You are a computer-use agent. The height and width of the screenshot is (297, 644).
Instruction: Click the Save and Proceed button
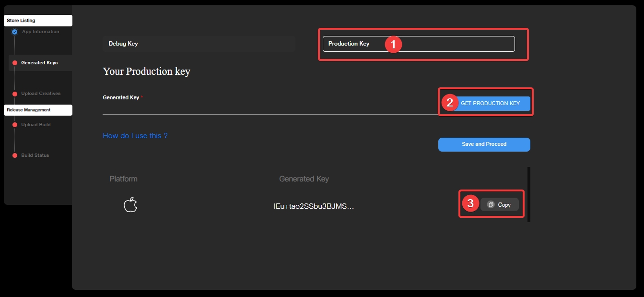(x=484, y=144)
